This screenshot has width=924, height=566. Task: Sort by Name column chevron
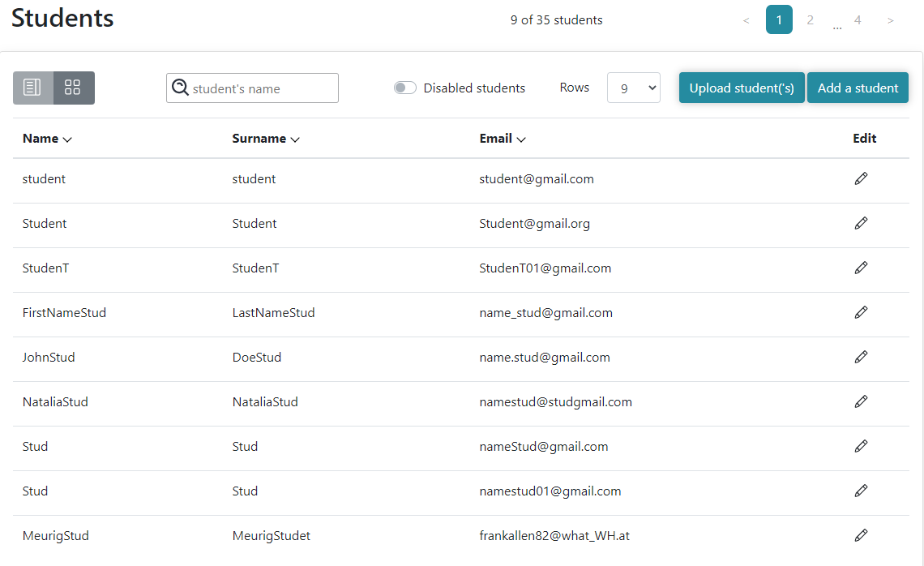pos(67,139)
